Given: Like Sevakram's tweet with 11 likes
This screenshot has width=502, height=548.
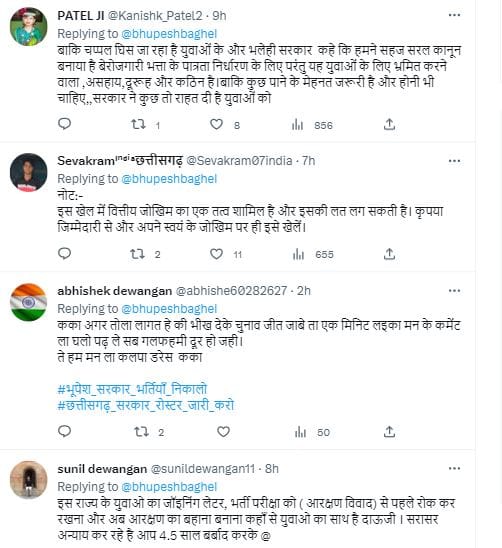Looking at the screenshot, I should (x=216, y=254).
